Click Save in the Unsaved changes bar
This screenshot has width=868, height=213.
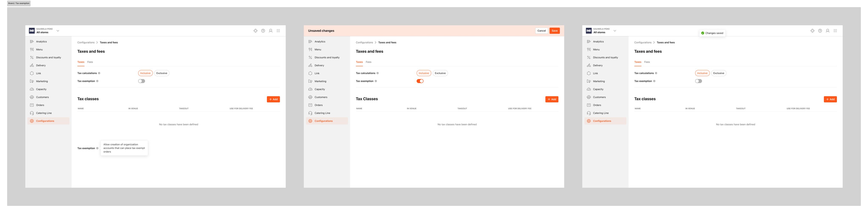555,31
